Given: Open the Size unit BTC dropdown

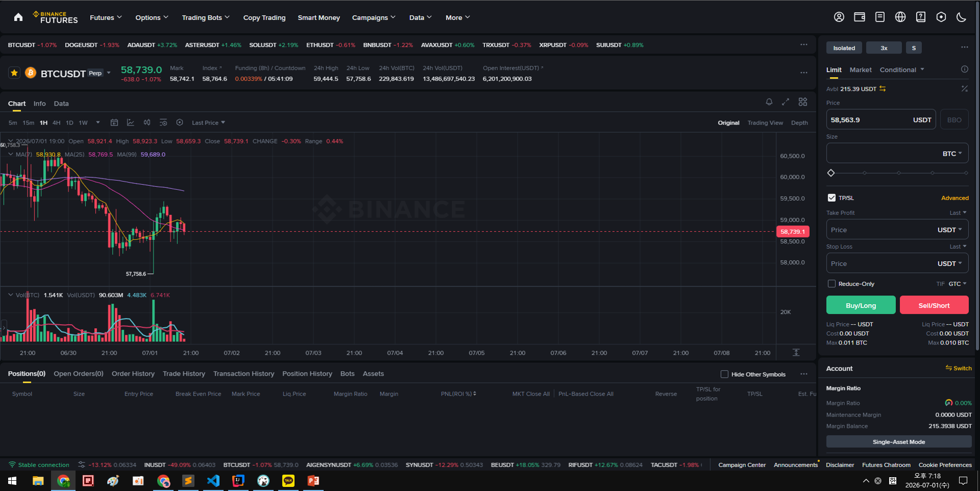Looking at the screenshot, I should point(952,154).
